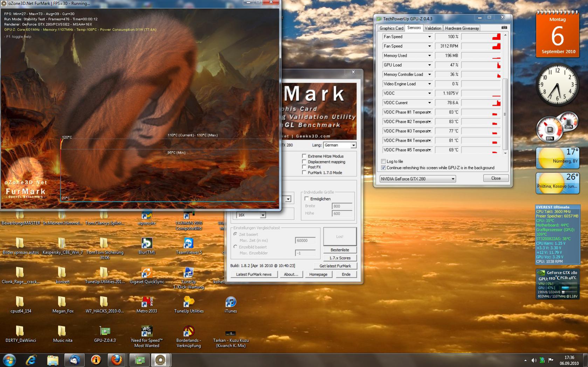588x367 pixels.
Task: Open the FurMark Homepage button
Action: click(x=318, y=274)
